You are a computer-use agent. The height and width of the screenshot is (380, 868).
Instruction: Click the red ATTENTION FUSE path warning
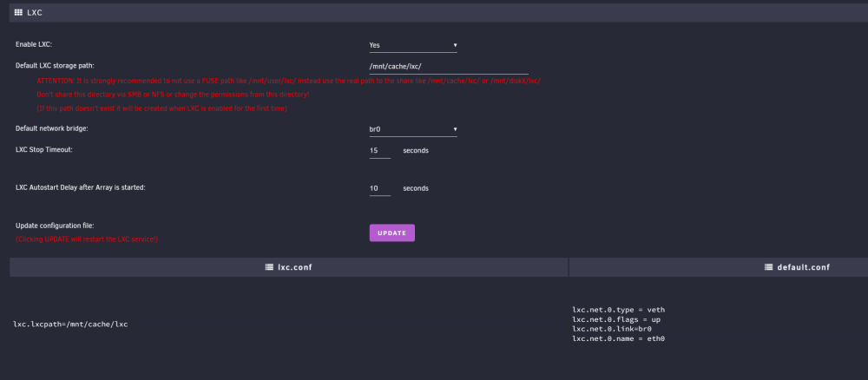[x=288, y=81]
